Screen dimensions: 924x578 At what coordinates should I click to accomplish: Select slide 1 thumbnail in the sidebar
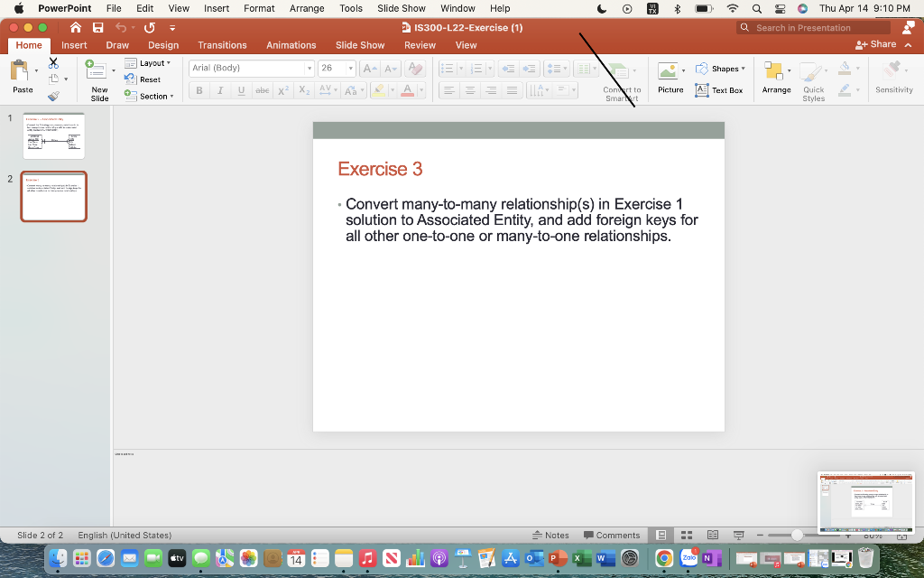[x=53, y=135]
